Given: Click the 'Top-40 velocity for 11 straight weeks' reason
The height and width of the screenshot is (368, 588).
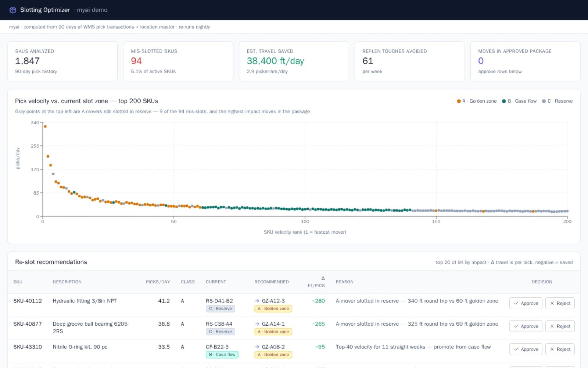Looking at the screenshot, I should (413, 347).
